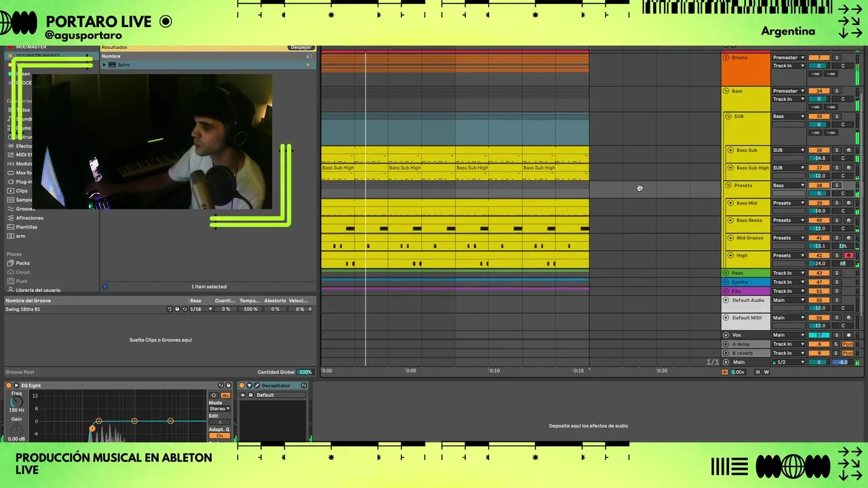This screenshot has height=488, width=868.
Task: Save the Swing 16ths 61 groove
Action: (x=177, y=309)
